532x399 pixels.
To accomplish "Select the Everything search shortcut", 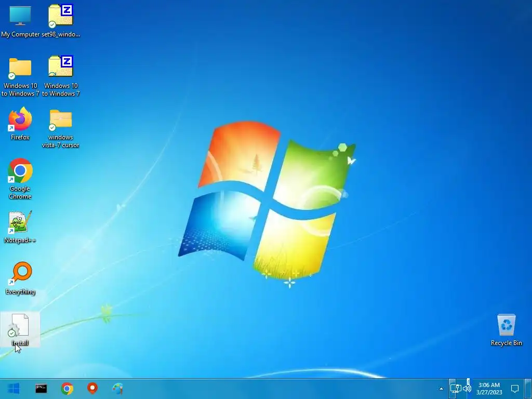I will (x=20, y=278).
